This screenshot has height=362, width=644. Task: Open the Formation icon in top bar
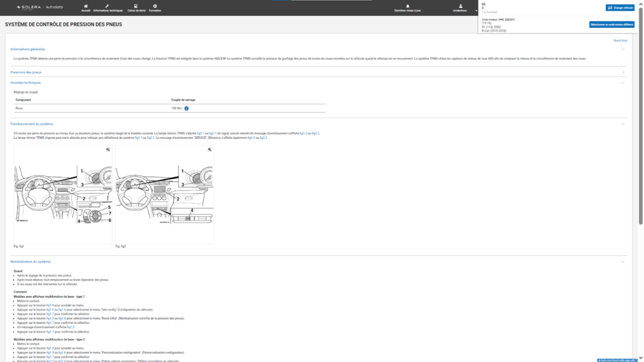click(x=155, y=6)
